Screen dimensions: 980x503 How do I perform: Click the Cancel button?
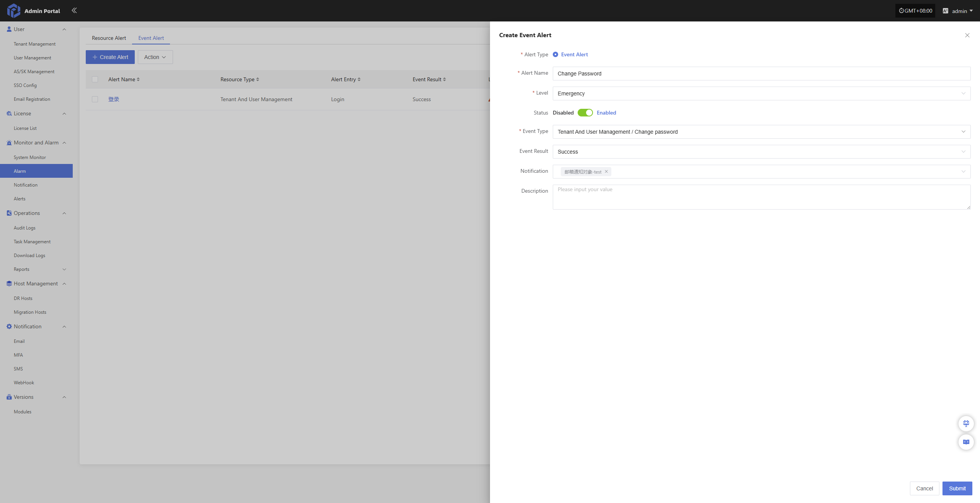pyautogui.click(x=924, y=488)
